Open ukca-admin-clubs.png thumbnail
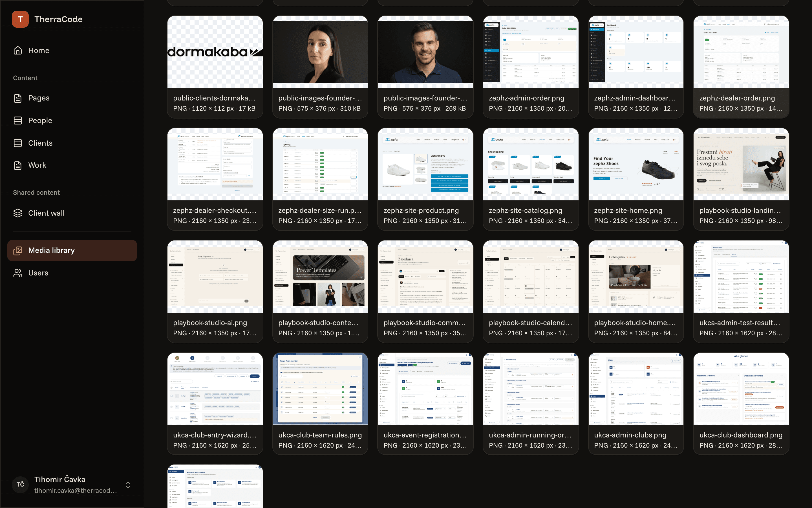Viewport: 812px width, 508px height. point(636,389)
